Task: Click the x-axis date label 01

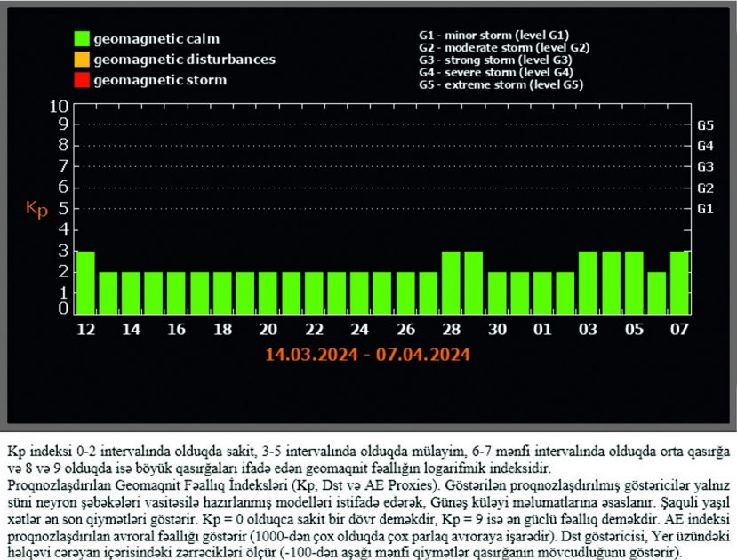Action: coord(542,329)
